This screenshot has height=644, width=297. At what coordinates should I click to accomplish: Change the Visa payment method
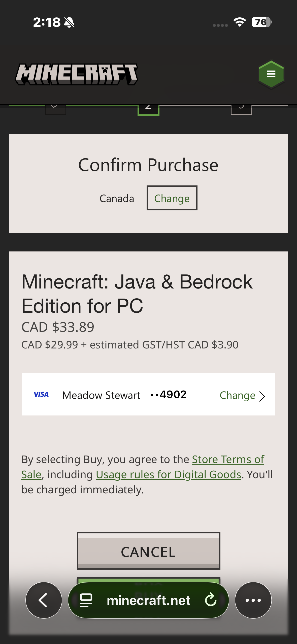click(237, 395)
